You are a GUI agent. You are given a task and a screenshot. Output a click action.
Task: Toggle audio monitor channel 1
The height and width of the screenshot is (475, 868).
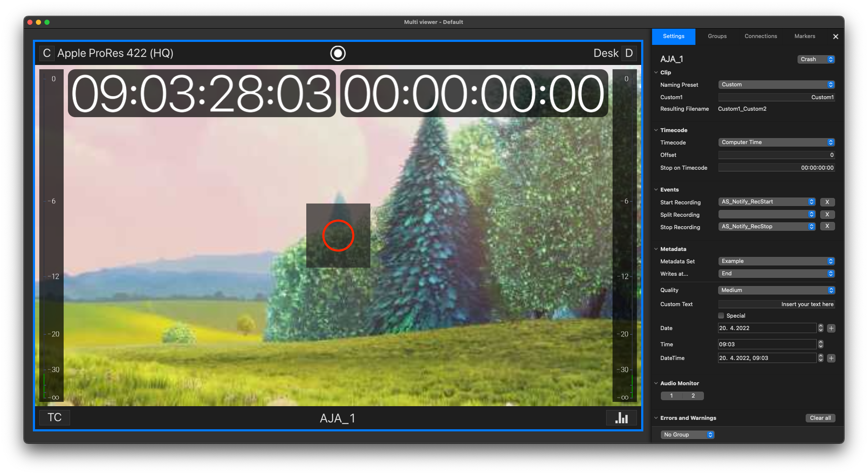pyautogui.click(x=671, y=395)
